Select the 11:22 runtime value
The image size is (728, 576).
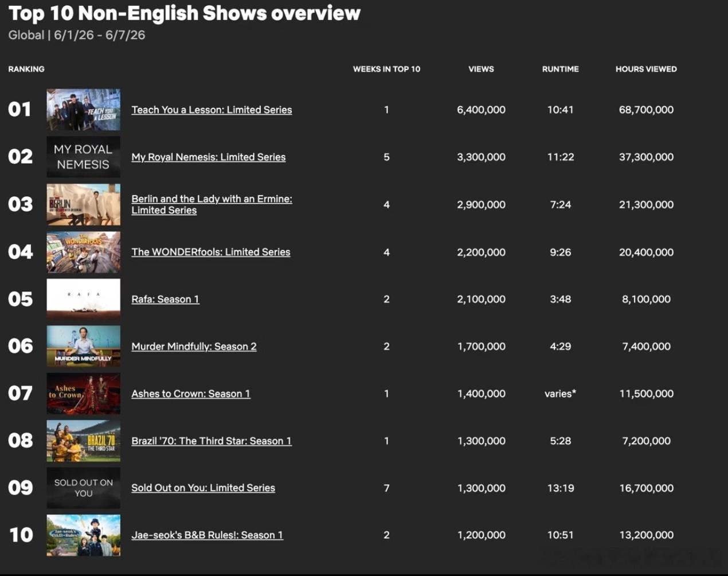560,157
